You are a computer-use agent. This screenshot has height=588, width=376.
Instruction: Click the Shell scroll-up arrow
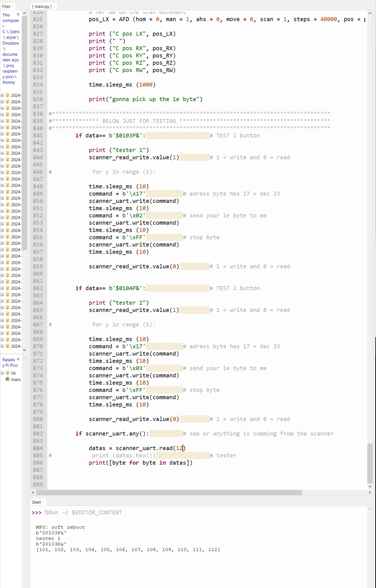370,509
